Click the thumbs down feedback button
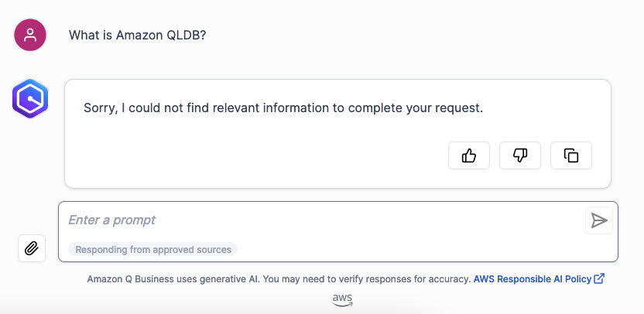Image resolution: width=644 pixels, height=314 pixels. pyautogui.click(x=520, y=155)
